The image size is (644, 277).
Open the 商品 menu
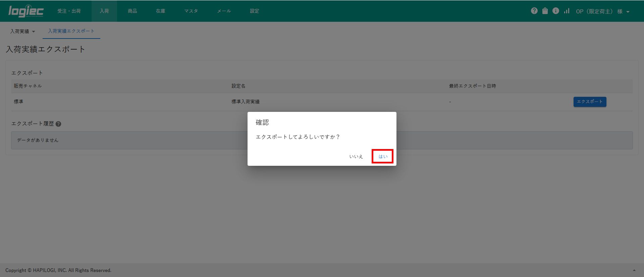[x=132, y=11]
